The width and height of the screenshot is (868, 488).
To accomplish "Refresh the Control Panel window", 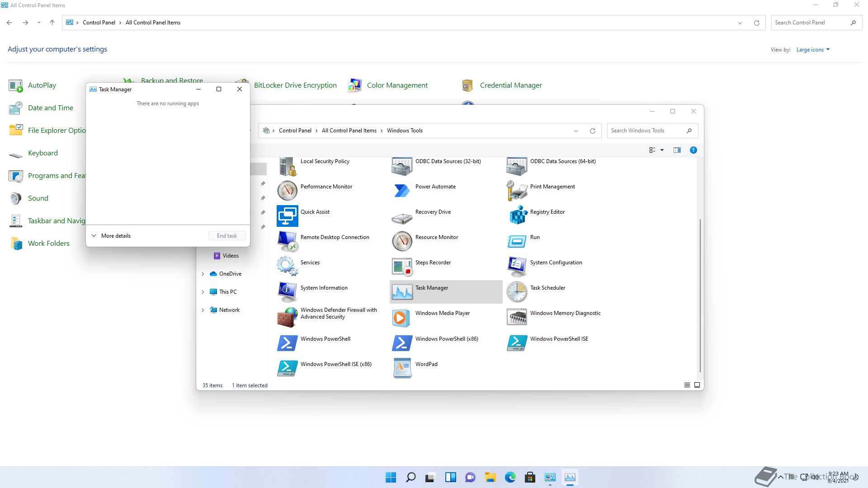I will click(x=756, y=23).
